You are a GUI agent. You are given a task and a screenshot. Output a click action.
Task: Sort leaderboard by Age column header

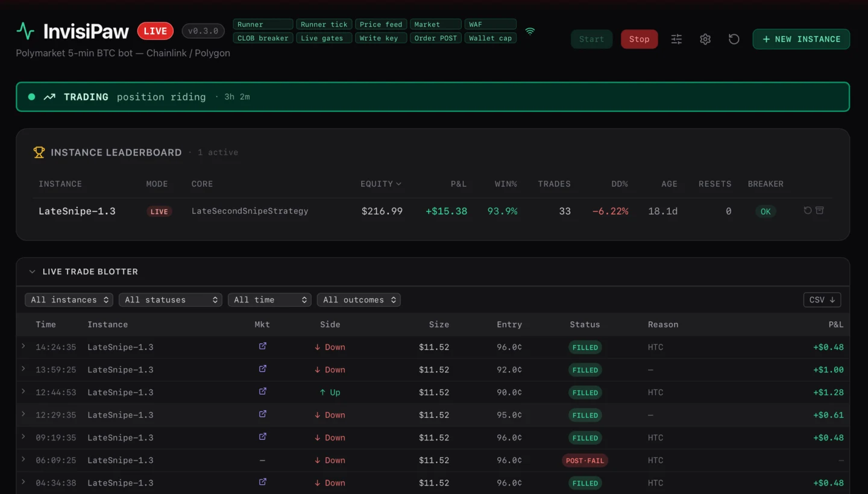click(x=669, y=184)
